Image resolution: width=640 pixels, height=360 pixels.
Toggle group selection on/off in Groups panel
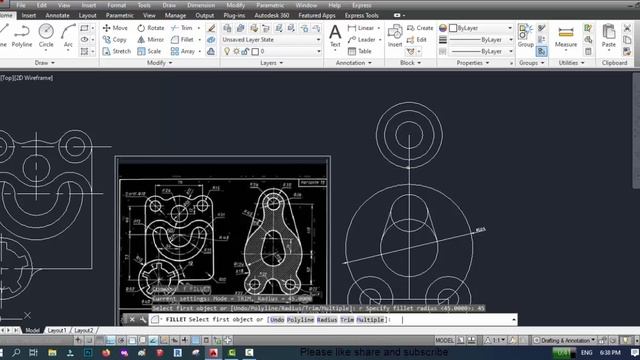(x=542, y=51)
